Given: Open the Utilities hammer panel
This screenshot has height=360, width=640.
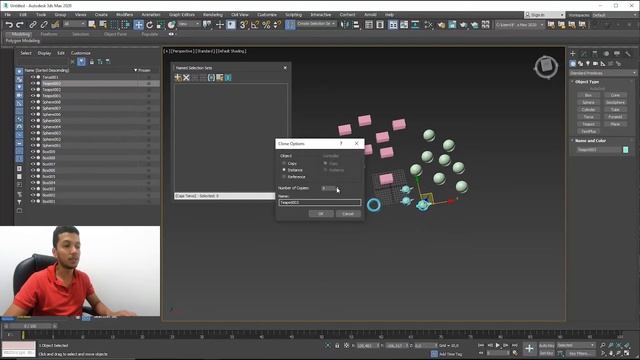Looking at the screenshot, I should [x=628, y=53].
